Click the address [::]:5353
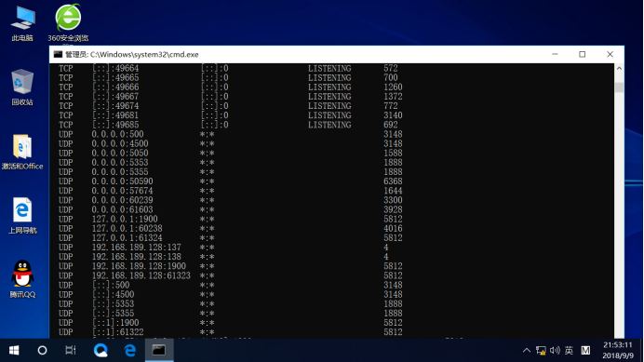This screenshot has width=644, height=362. click(x=113, y=304)
